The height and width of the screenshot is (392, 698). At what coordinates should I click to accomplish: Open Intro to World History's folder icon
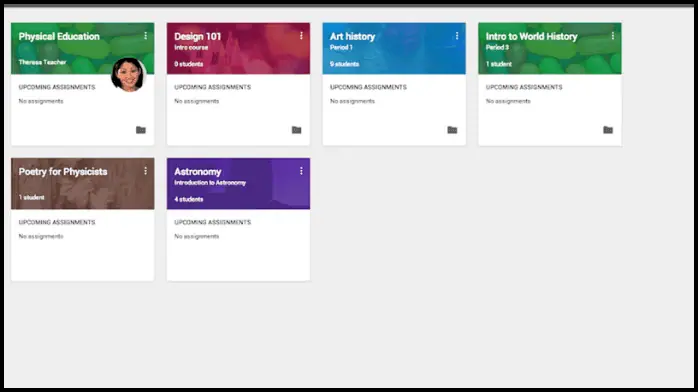[608, 130]
